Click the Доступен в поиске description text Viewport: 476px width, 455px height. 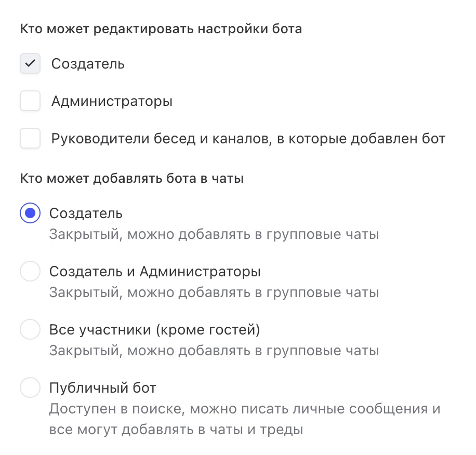(245, 409)
